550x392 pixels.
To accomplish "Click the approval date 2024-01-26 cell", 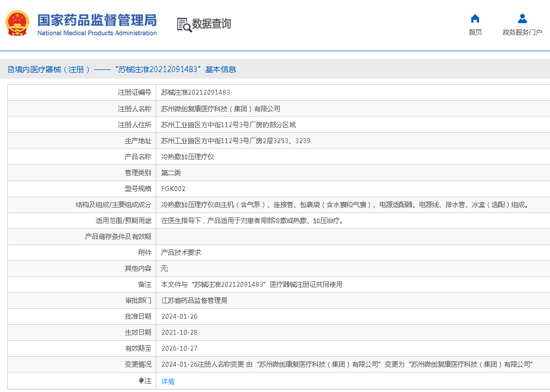I will (x=179, y=317).
